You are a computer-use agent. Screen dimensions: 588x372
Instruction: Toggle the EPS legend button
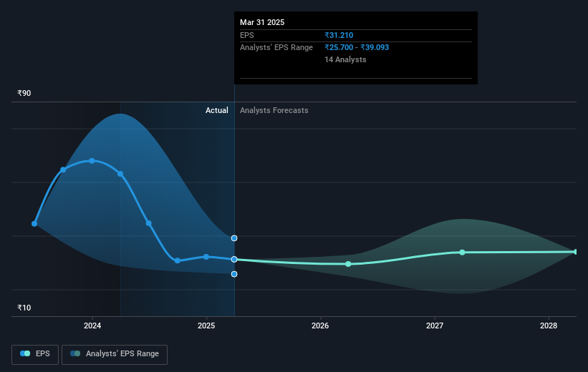(x=35, y=354)
